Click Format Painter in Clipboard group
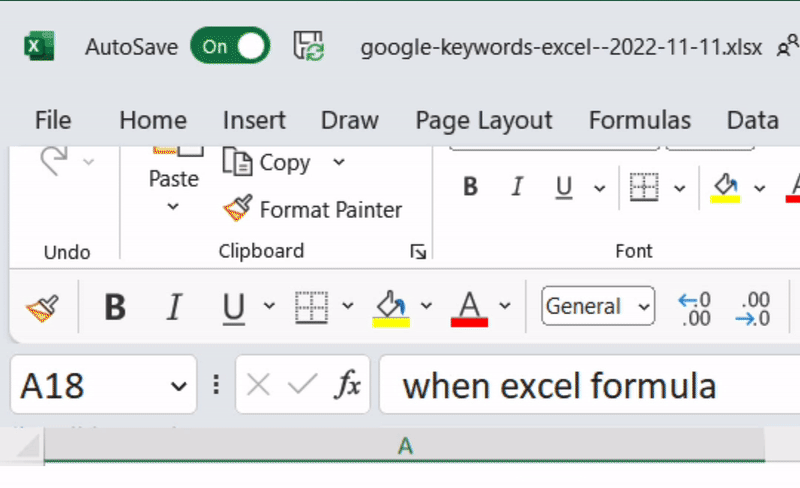800x488 pixels. point(313,209)
